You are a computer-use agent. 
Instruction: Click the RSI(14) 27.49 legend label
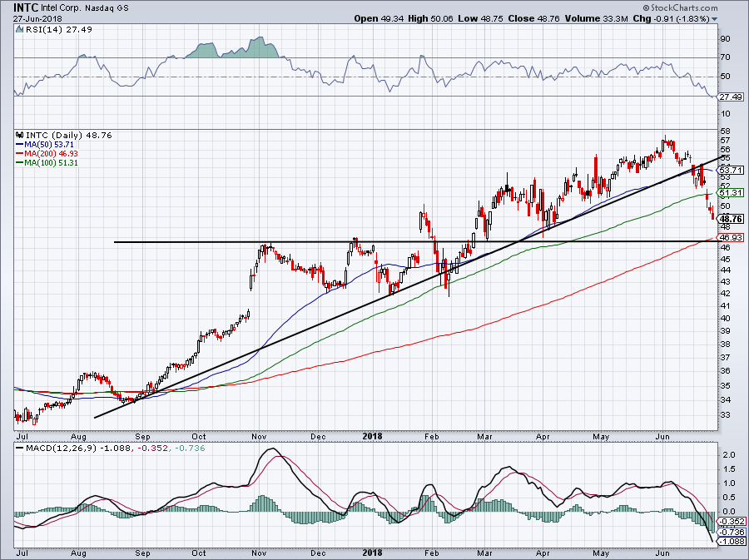point(58,29)
